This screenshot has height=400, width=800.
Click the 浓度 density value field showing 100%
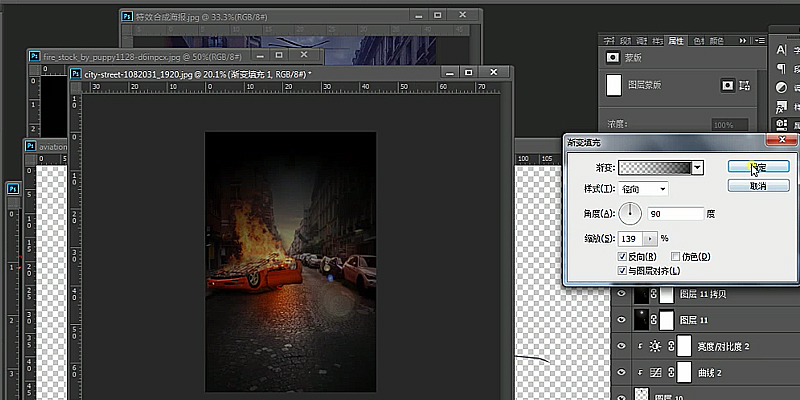pyautogui.click(x=730, y=124)
